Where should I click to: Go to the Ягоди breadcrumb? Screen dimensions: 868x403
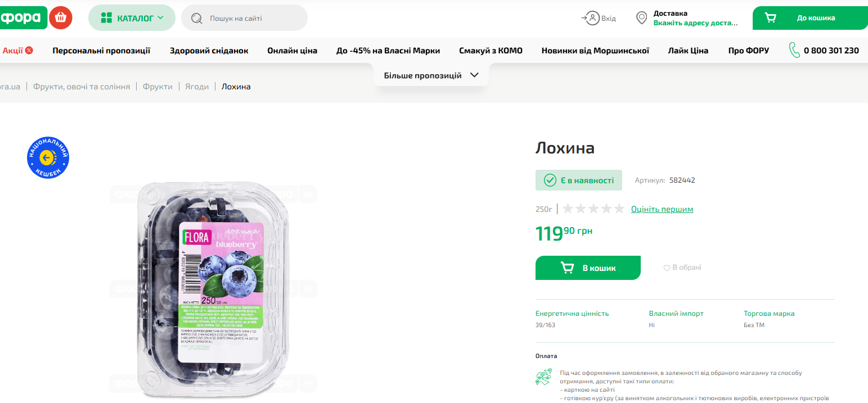[197, 87]
